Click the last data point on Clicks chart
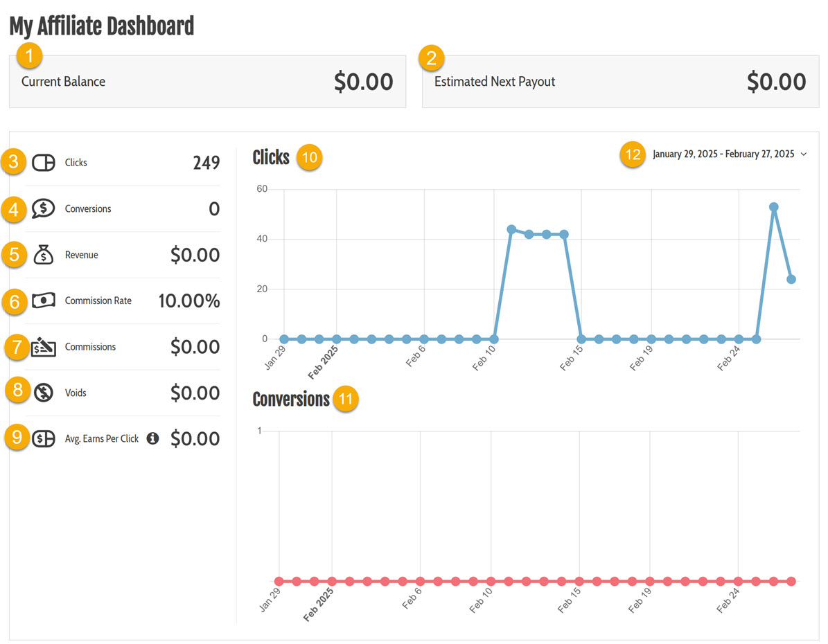The image size is (828, 644). [791, 280]
